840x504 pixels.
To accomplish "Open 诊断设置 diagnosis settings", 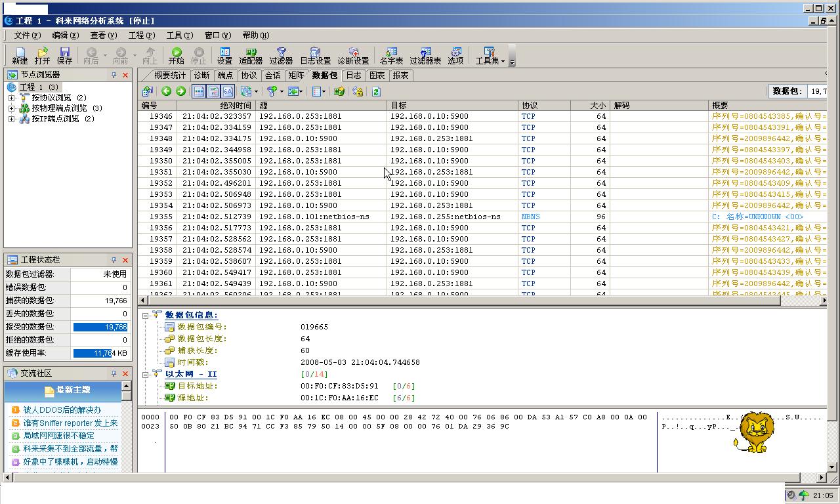I will pyautogui.click(x=353, y=55).
